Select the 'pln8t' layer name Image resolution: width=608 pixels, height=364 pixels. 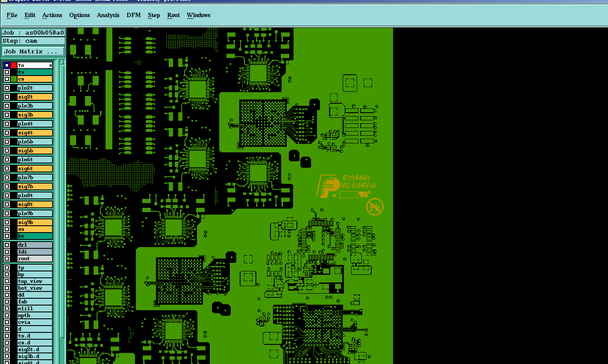tap(35, 195)
